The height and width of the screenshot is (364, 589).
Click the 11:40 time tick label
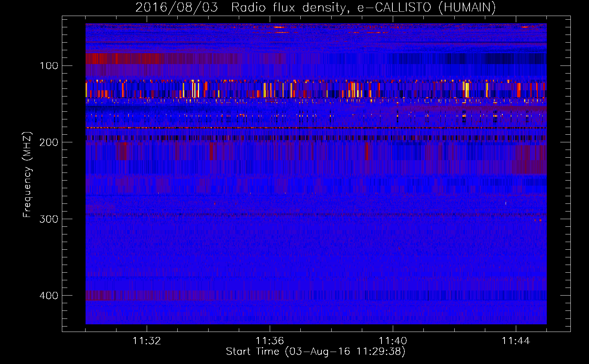393,341
